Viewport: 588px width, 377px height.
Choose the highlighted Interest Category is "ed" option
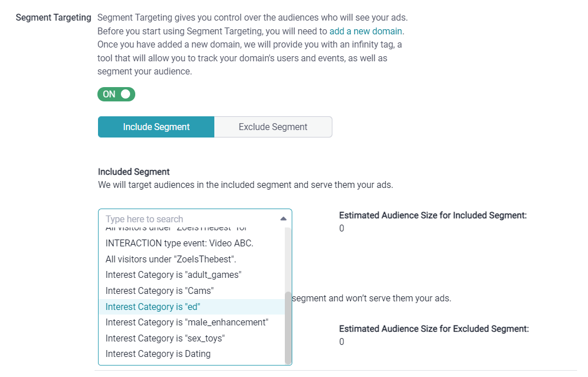tap(152, 307)
